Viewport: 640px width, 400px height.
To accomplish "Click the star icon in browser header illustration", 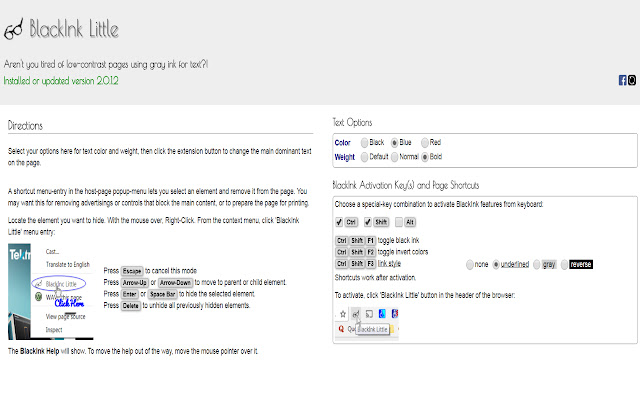I will tap(343, 314).
